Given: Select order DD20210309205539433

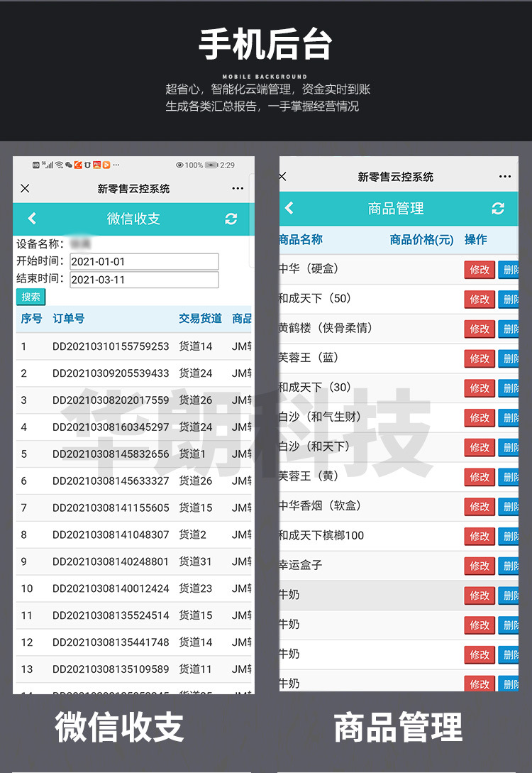Looking at the screenshot, I should pyautogui.click(x=111, y=373).
